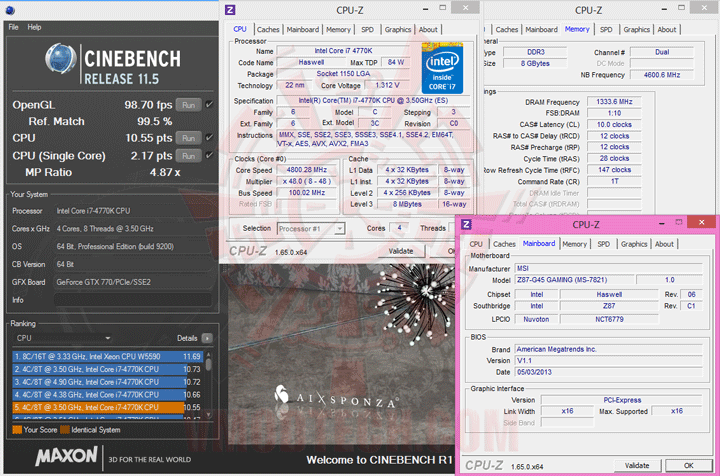Screen dimensions: 720x476
Task: Run the CPU benchmark
Action: pyautogui.click(x=189, y=138)
